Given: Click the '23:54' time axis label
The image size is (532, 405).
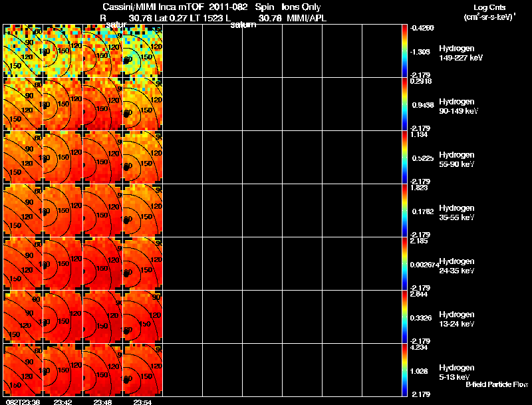Looking at the screenshot, I should [142, 402].
